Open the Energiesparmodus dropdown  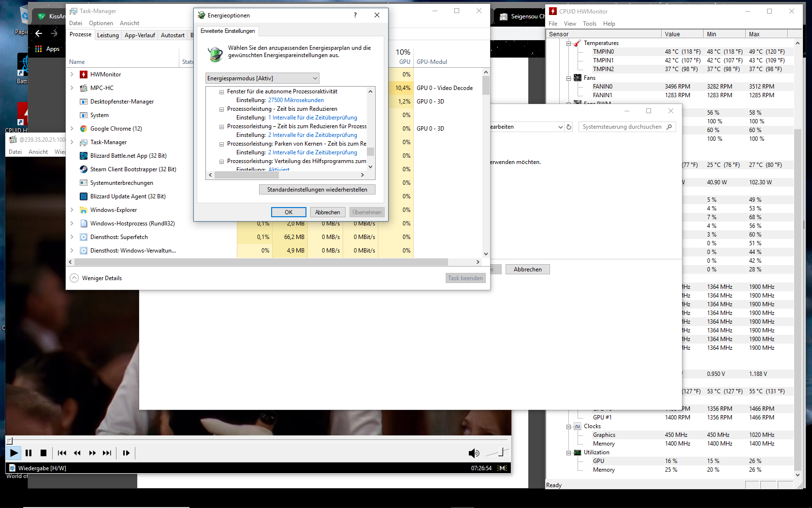[x=316, y=78]
